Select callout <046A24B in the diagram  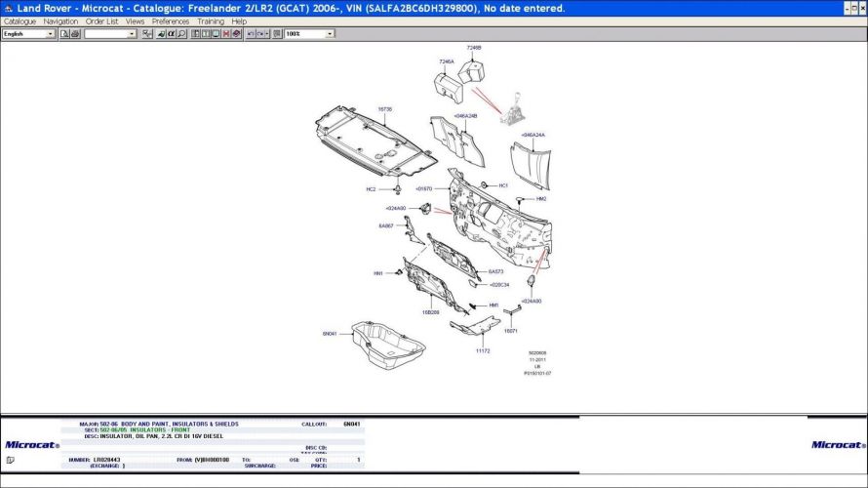(465, 116)
